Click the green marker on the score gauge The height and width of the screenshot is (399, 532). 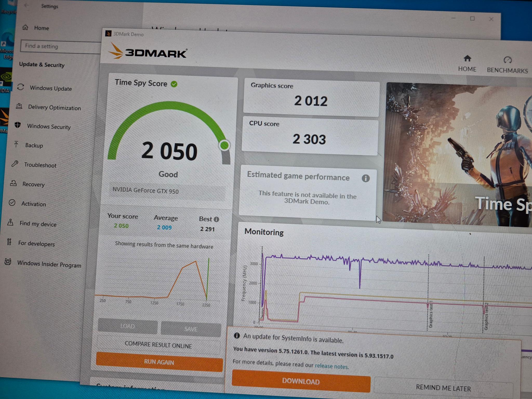(224, 145)
